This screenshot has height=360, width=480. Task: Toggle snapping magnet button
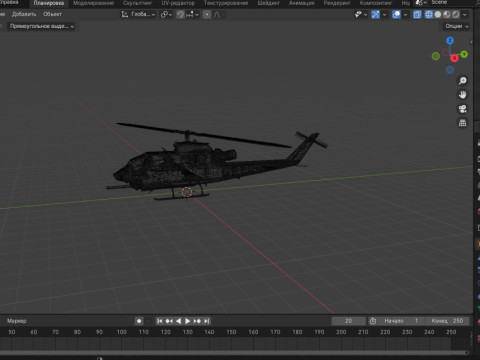[x=180, y=15]
